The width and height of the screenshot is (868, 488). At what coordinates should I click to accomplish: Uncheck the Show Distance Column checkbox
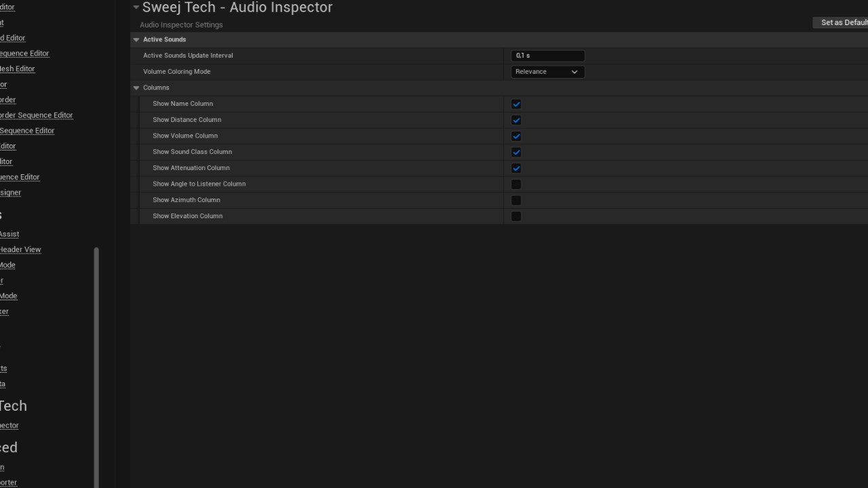pos(516,120)
